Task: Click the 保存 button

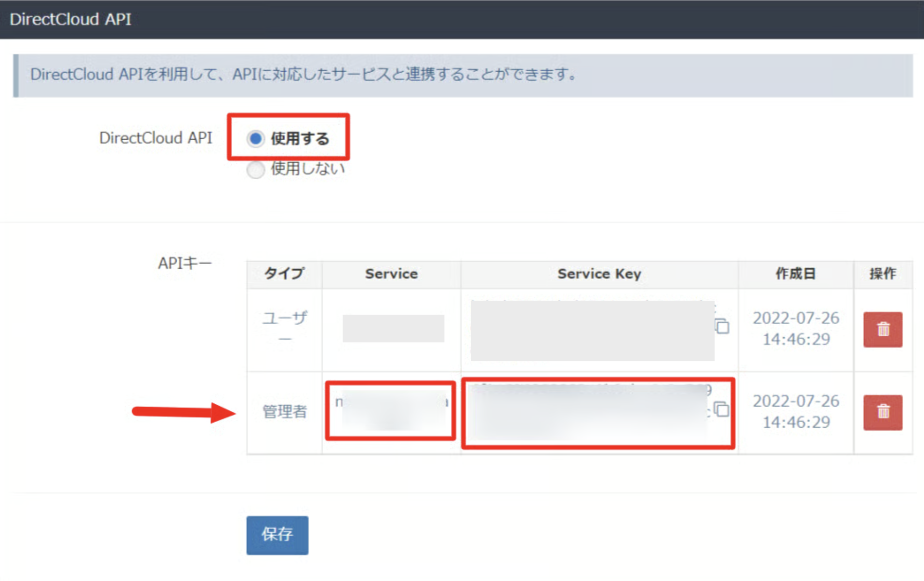Action: point(277,535)
